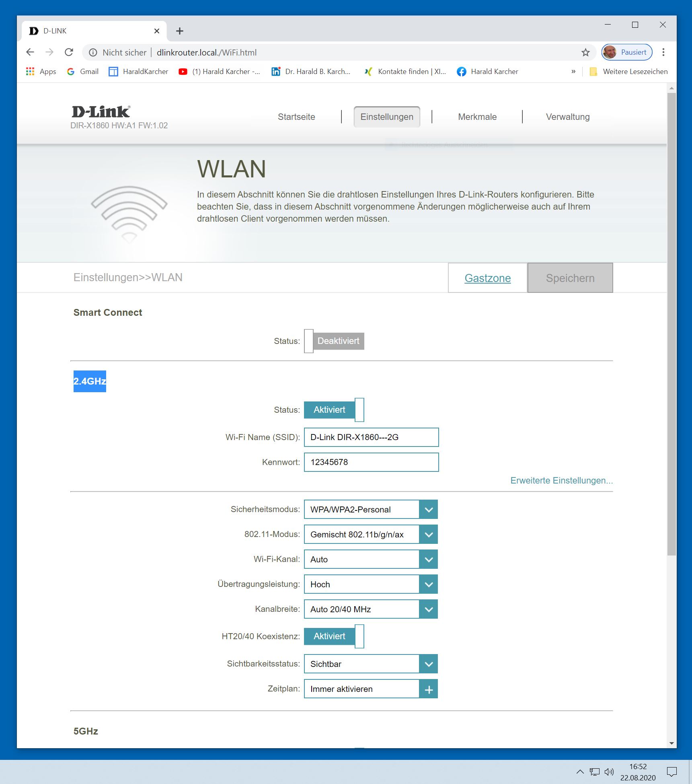This screenshot has width=692, height=784.
Task: Click the Zeitplan Immer aktivieren field
Action: point(361,689)
